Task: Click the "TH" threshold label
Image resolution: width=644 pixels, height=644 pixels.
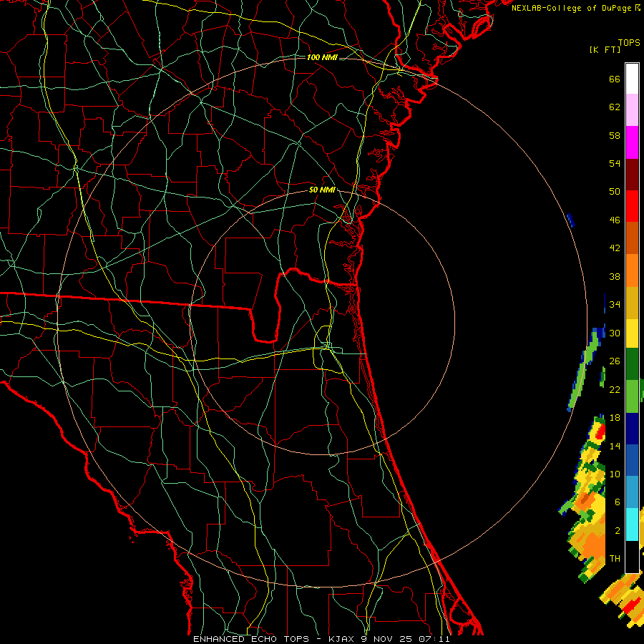Action: point(615,559)
